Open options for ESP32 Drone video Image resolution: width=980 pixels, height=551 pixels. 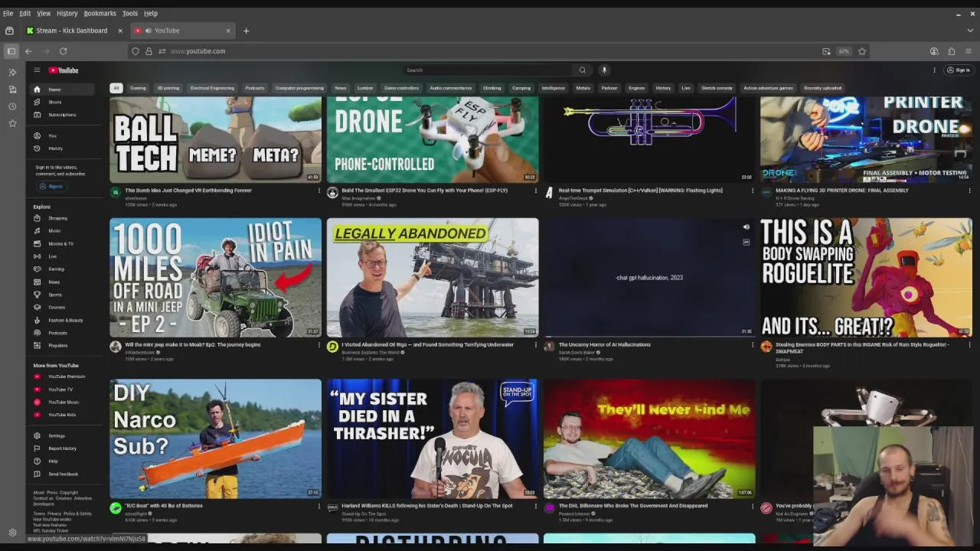click(x=536, y=191)
